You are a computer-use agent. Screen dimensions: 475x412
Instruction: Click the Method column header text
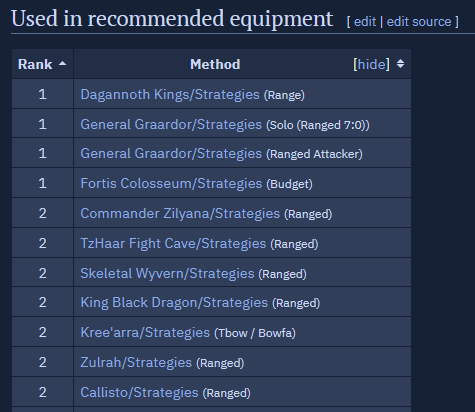click(215, 64)
